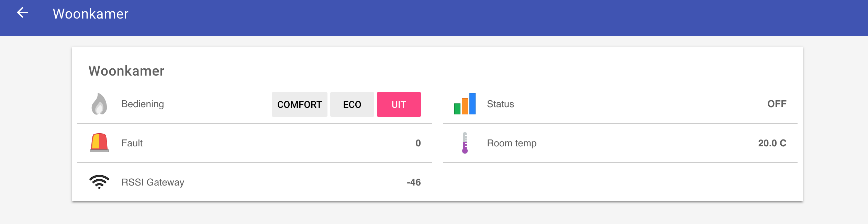Click the Status OFF value

click(x=777, y=104)
